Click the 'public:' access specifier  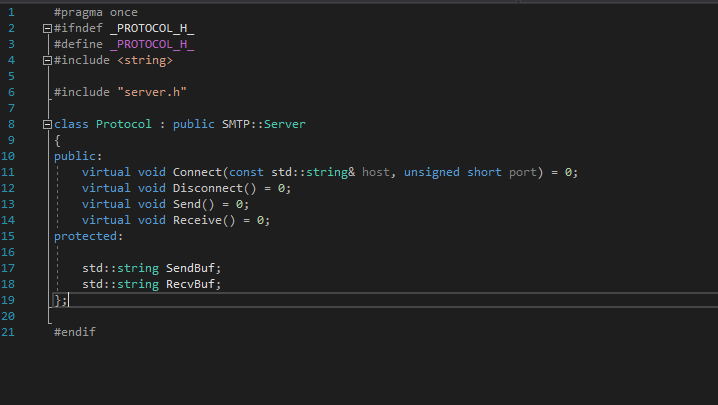78,156
